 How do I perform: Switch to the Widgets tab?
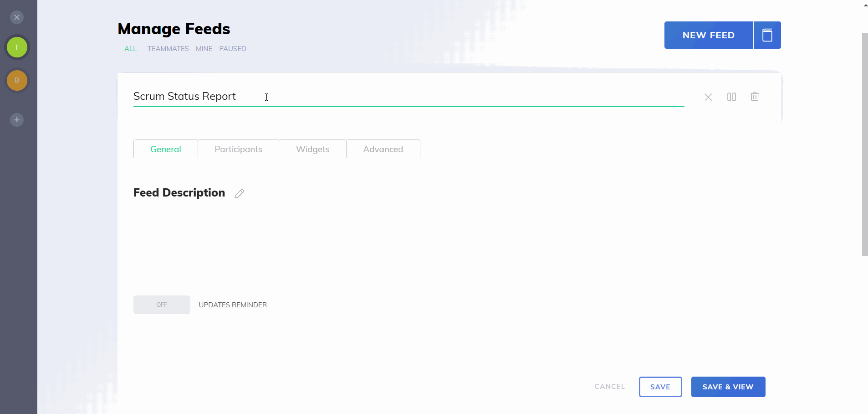click(313, 149)
